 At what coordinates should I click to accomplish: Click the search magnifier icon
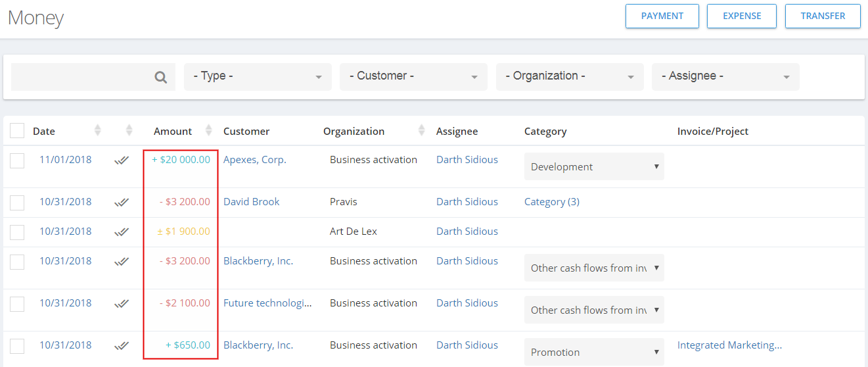pyautogui.click(x=160, y=78)
